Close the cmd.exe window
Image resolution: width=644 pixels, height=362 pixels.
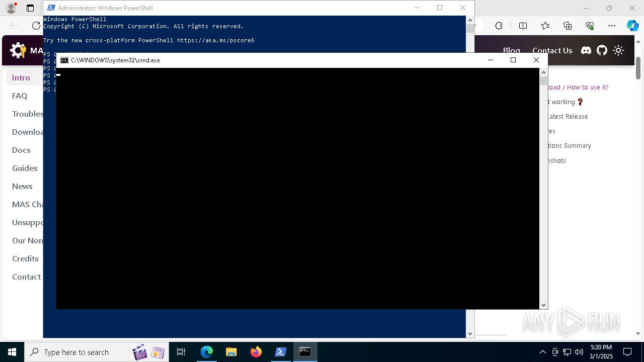click(x=536, y=60)
